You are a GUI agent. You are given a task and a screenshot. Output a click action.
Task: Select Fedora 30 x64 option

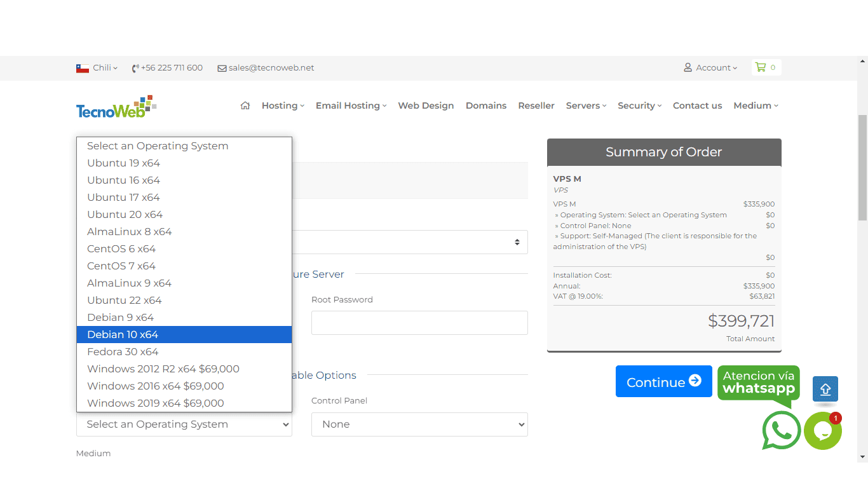point(184,352)
